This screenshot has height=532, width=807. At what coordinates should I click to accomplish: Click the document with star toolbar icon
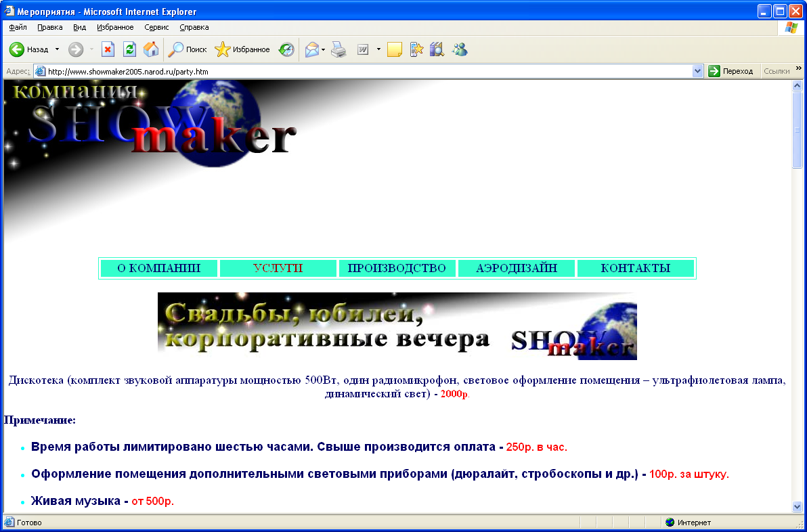(416, 49)
